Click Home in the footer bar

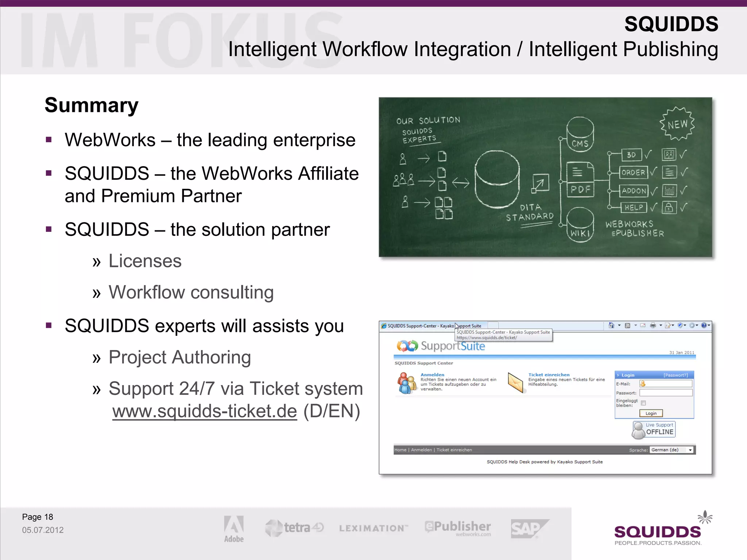point(400,450)
